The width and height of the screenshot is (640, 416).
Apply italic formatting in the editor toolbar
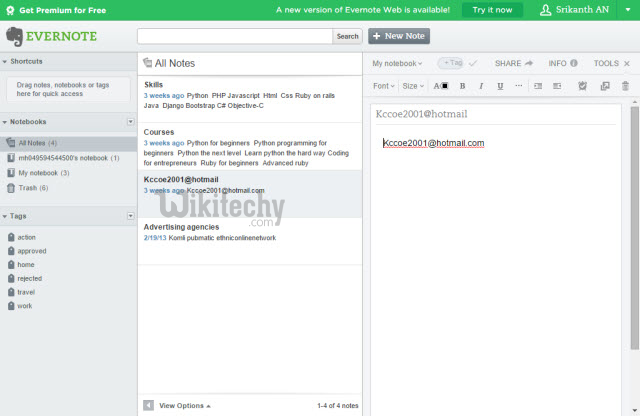tap(480, 86)
